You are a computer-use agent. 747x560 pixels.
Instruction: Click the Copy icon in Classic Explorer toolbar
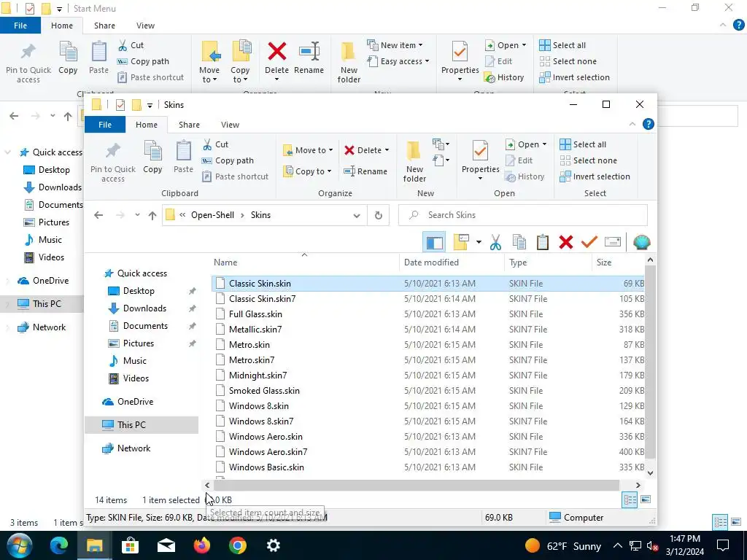coord(519,242)
